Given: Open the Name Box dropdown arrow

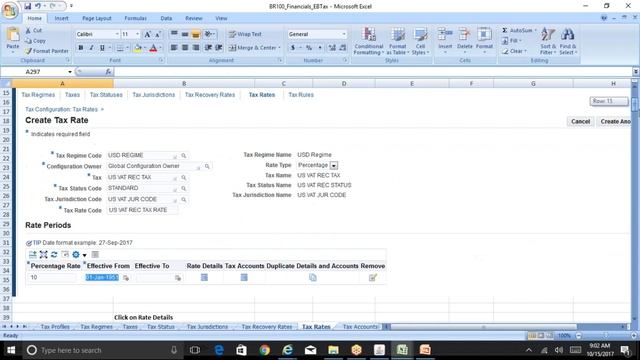Looking at the screenshot, I should 70,72.
